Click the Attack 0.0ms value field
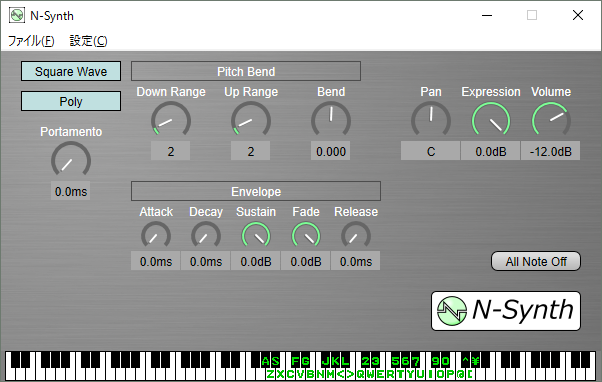Viewport: 602px width, 382px height. point(155,261)
